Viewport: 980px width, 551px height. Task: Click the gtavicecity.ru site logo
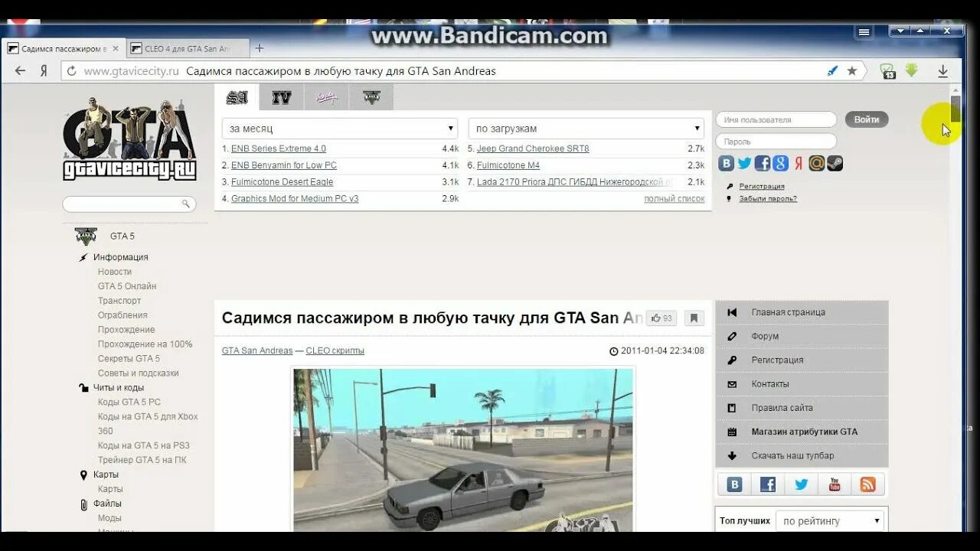pyautogui.click(x=129, y=139)
